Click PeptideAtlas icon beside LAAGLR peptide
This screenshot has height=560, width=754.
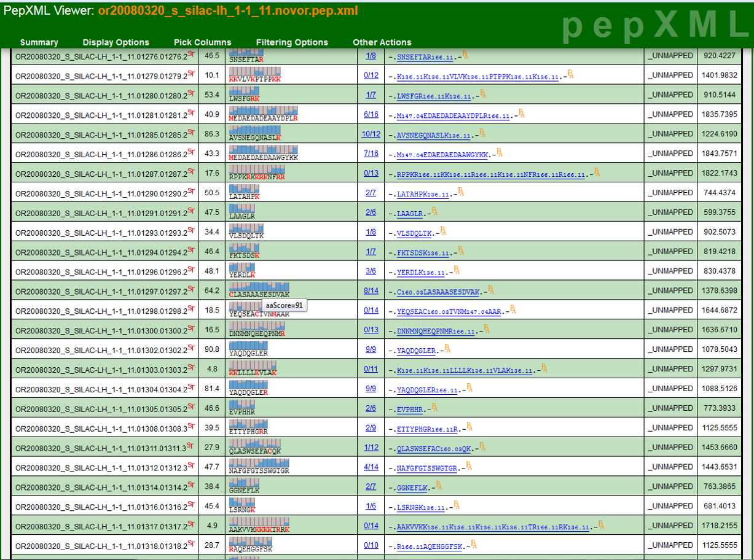435,212
